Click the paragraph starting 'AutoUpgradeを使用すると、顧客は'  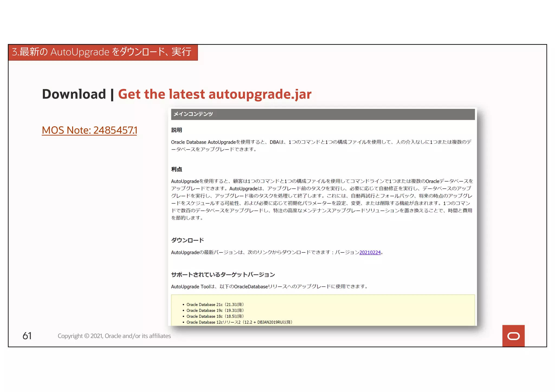point(322,199)
